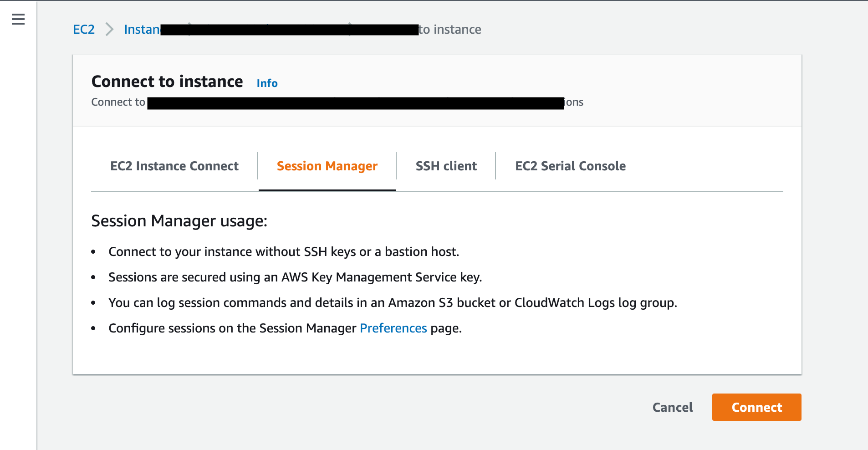Viewport: 868px width, 450px height.
Task: Open the Info link beside Connect to instance
Action: point(267,83)
